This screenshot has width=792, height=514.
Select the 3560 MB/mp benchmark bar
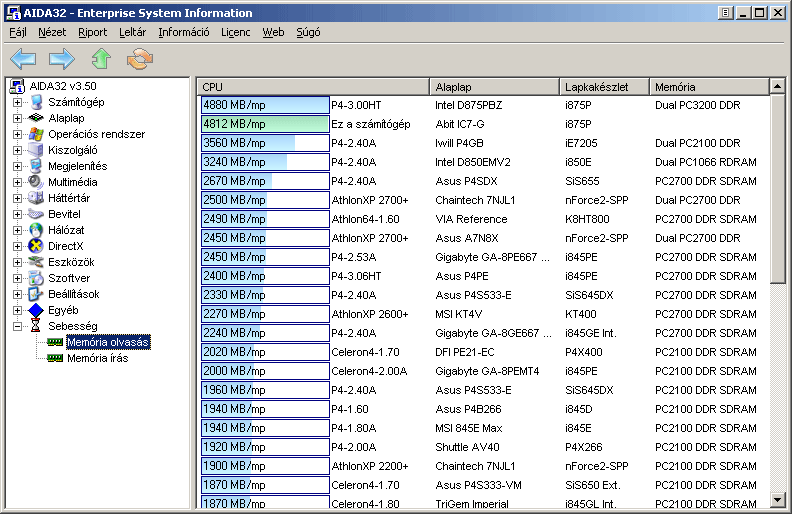point(265,143)
